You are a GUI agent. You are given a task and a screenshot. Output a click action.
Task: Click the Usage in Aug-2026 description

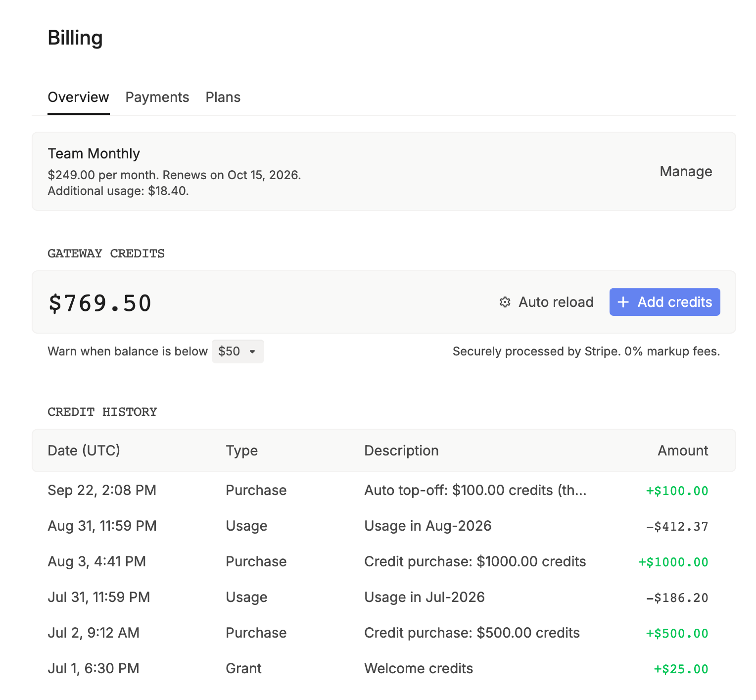[428, 526]
